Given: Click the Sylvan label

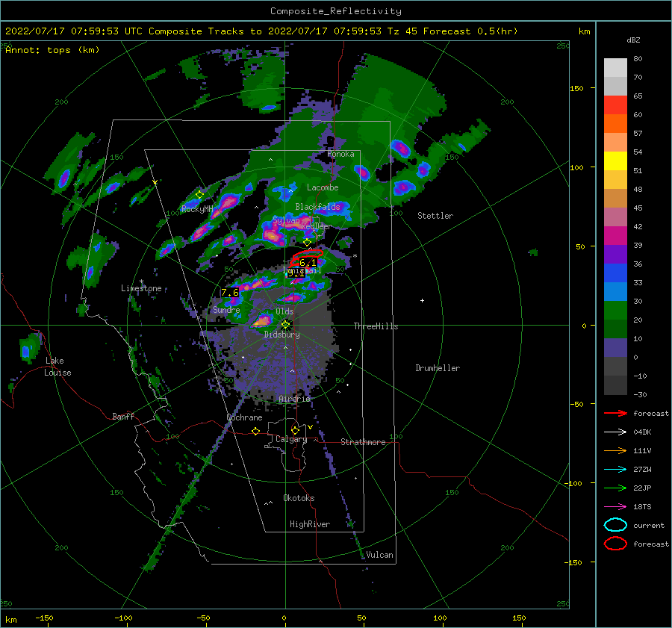Looking at the screenshot, I should point(286,220).
